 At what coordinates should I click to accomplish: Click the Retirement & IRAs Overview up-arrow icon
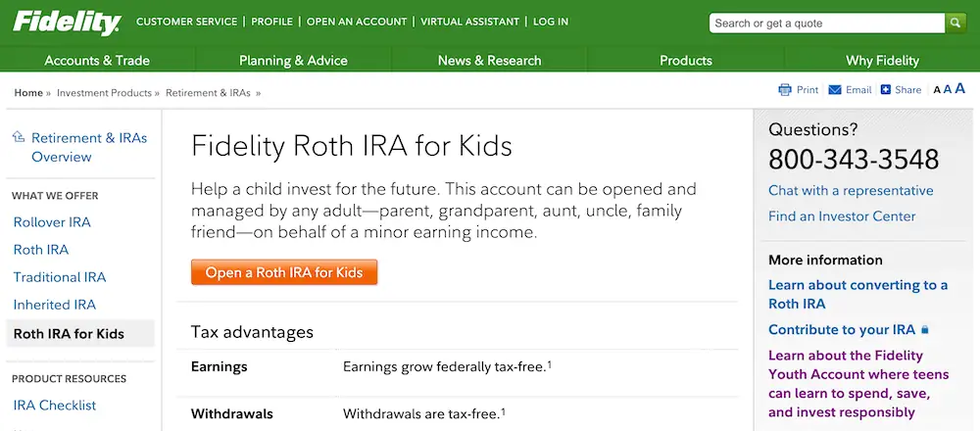point(18,139)
